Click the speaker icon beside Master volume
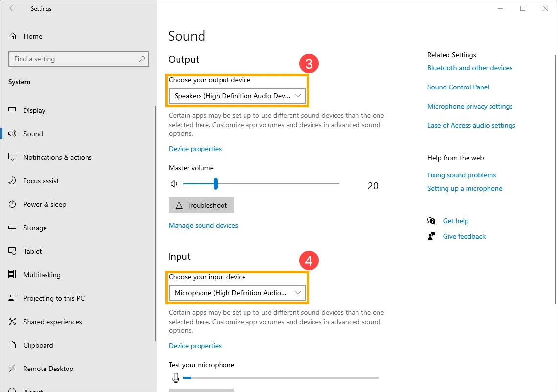The width and height of the screenshot is (557, 392). tap(173, 183)
